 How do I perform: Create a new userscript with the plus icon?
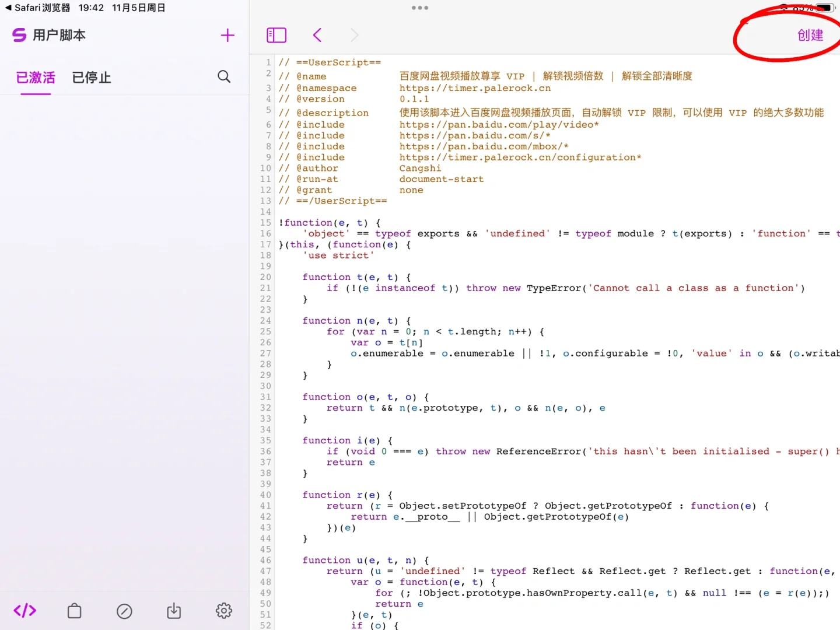point(228,35)
